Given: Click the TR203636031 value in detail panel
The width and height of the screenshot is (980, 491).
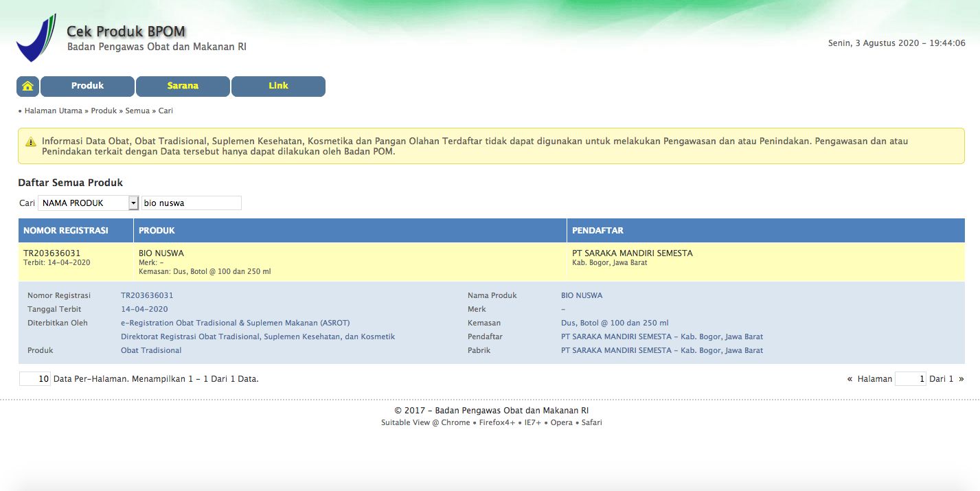Looking at the screenshot, I should tap(147, 296).
